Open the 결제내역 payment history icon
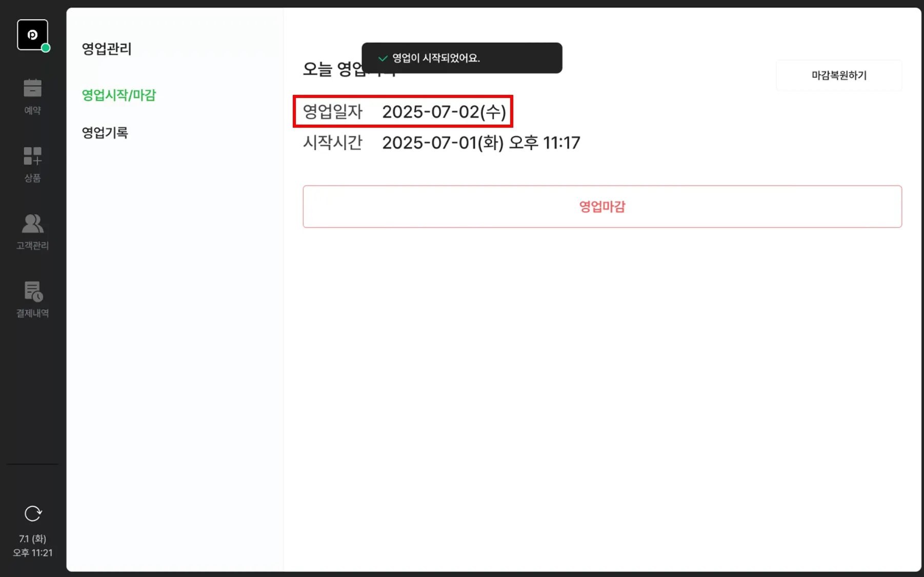The width and height of the screenshot is (924, 577). [x=33, y=291]
